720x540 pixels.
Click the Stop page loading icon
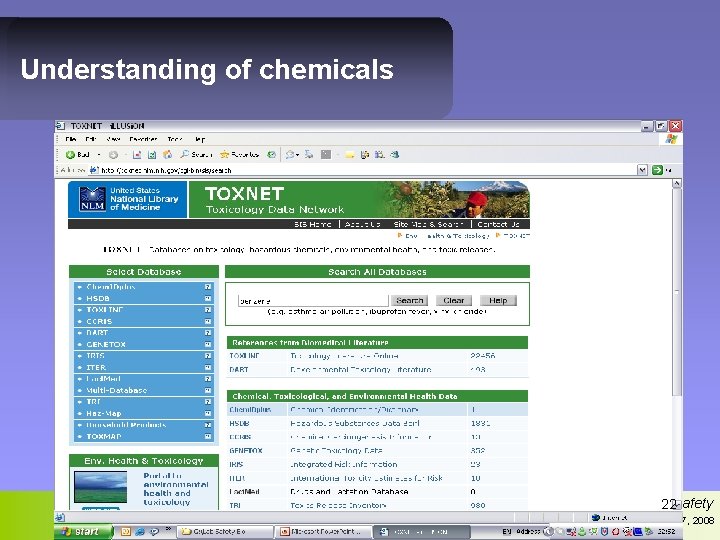(136, 155)
